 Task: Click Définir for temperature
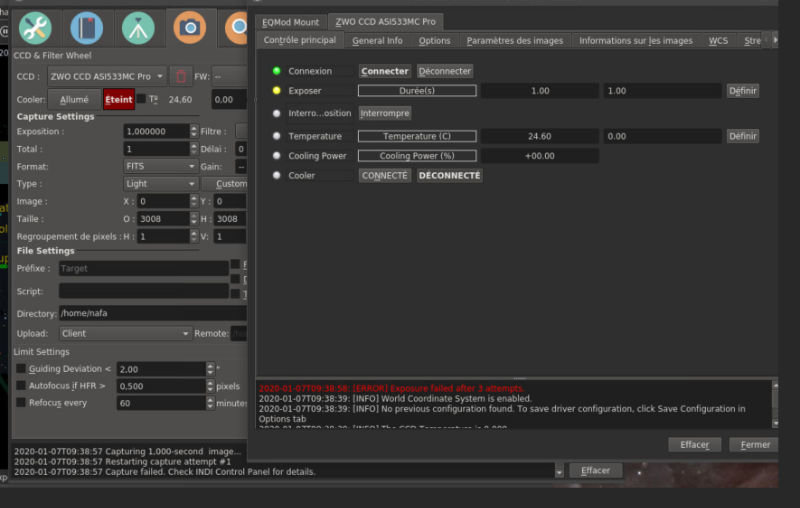coord(743,136)
